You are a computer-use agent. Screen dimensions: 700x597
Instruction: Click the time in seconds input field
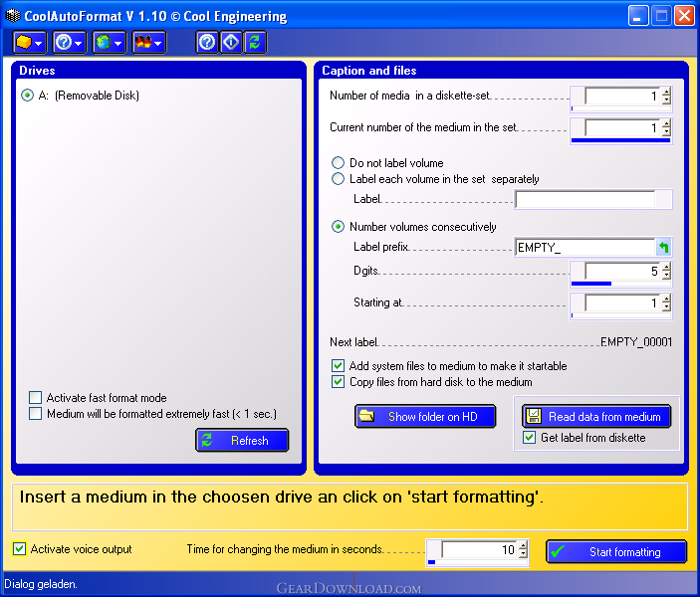click(x=480, y=549)
